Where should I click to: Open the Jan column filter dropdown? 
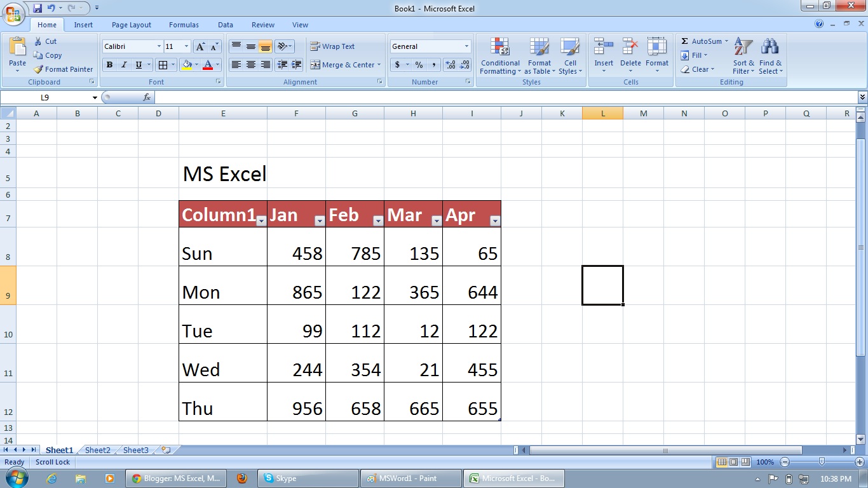click(x=320, y=221)
